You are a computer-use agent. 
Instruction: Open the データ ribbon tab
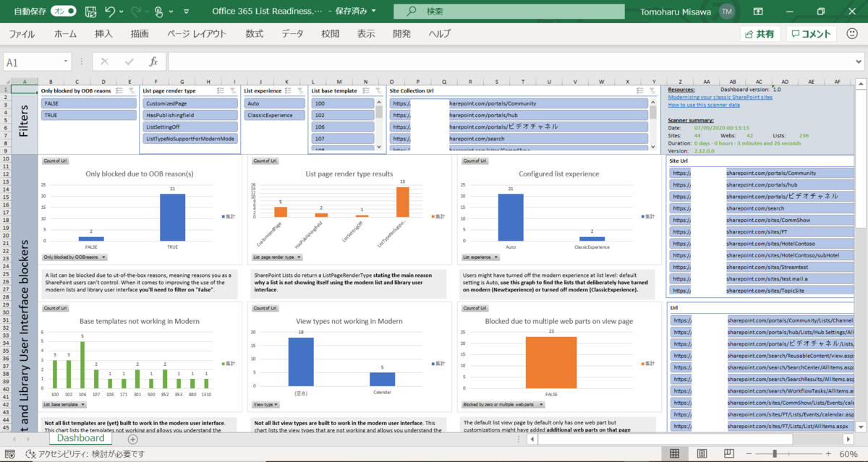292,34
